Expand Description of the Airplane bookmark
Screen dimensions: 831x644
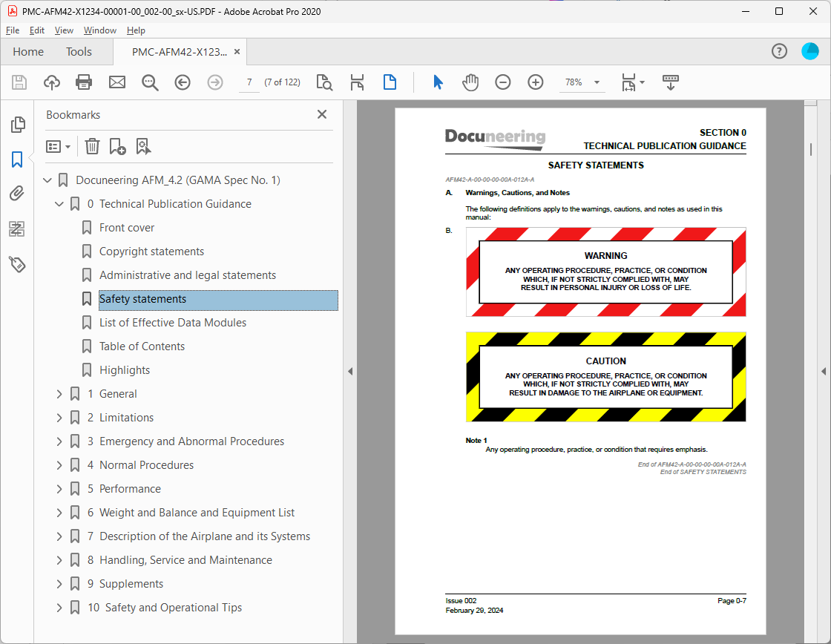59,536
